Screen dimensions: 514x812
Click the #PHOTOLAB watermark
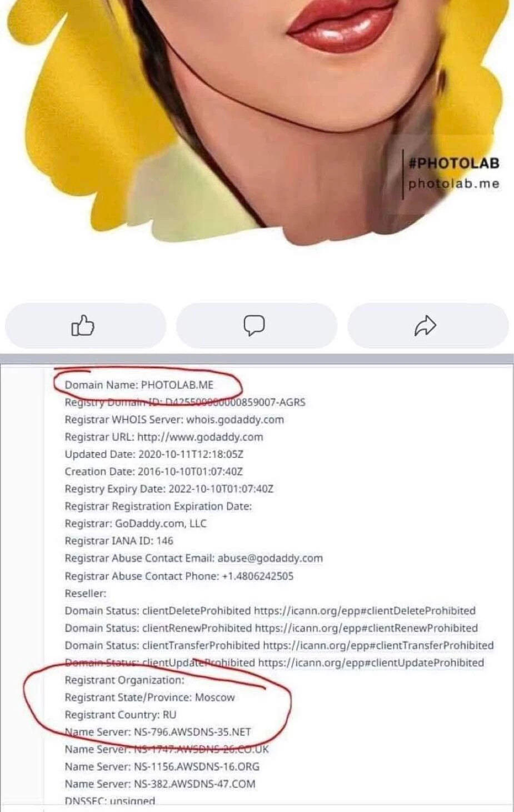coord(454,163)
